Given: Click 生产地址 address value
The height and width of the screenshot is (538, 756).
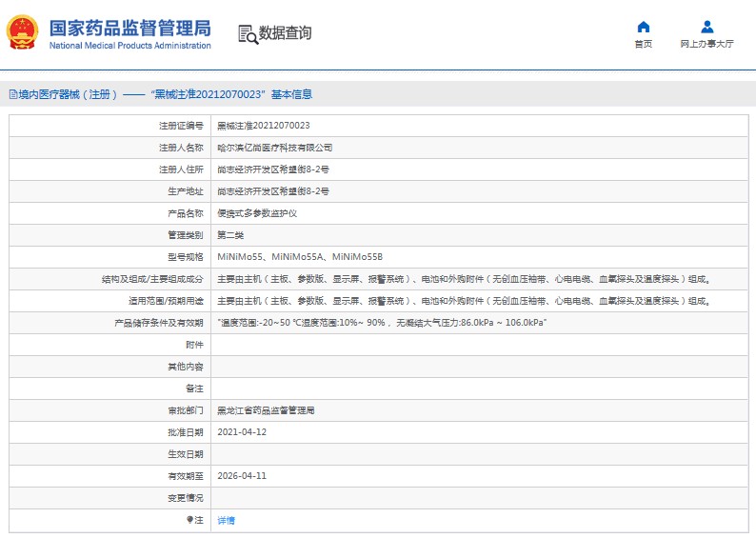Looking at the screenshot, I should point(273,191).
